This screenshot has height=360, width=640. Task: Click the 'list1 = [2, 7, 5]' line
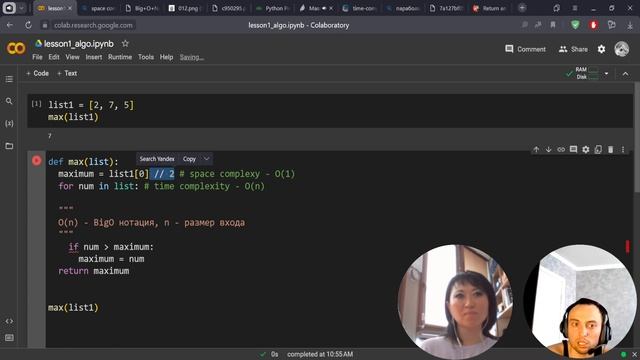[x=91, y=105]
